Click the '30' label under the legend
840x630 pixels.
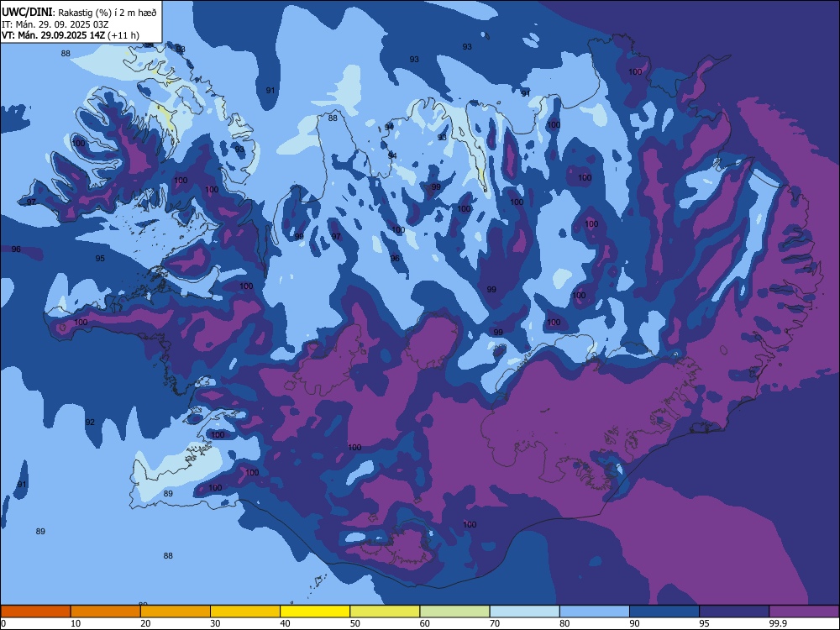click(x=215, y=623)
